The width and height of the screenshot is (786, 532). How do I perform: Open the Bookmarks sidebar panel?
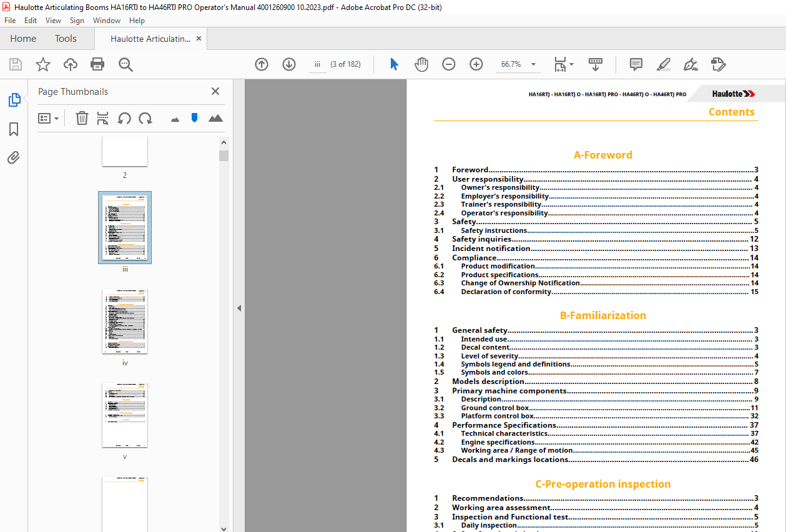(x=14, y=129)
